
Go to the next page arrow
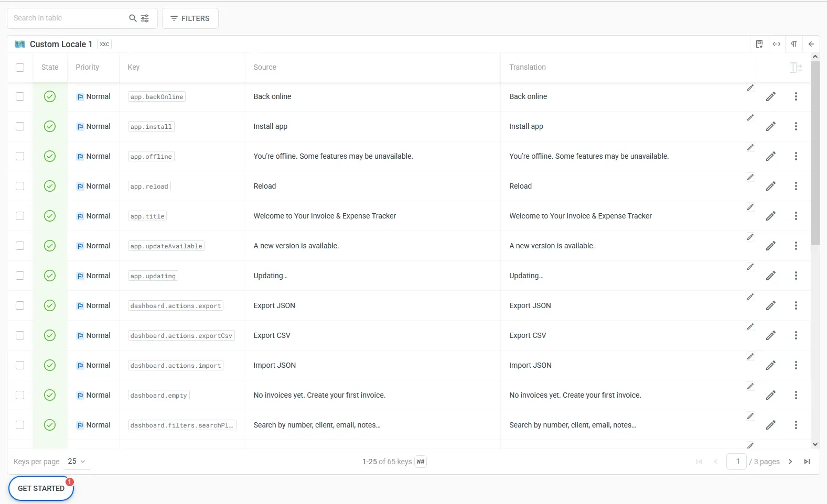[x=790, y=462]
